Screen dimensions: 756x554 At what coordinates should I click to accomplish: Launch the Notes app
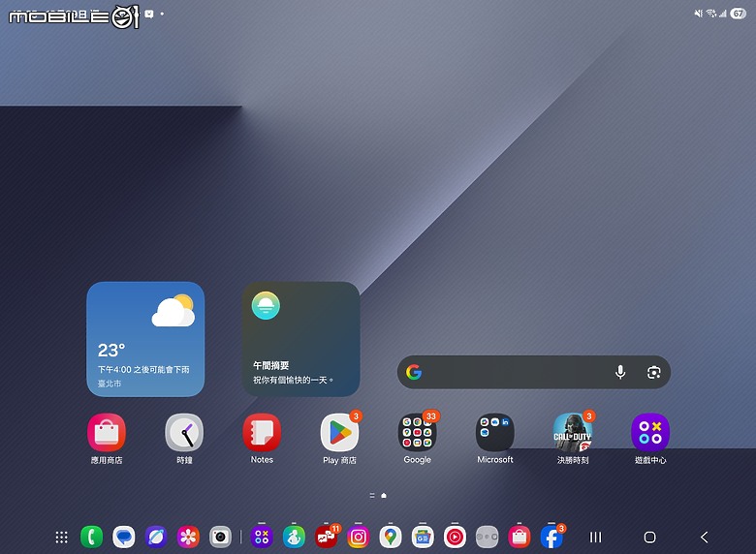coord(262,432)
